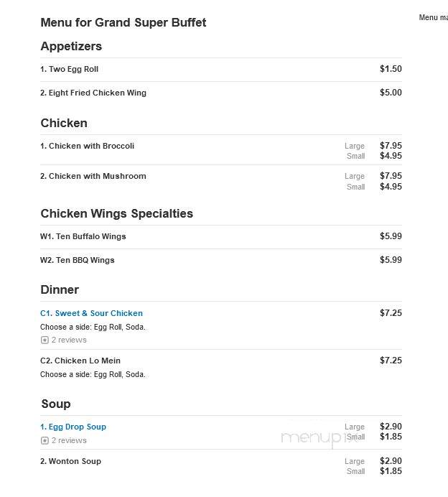Click the Chicken Wings Specialties section heading
This screenshot has height=497, width=448.
116,213
